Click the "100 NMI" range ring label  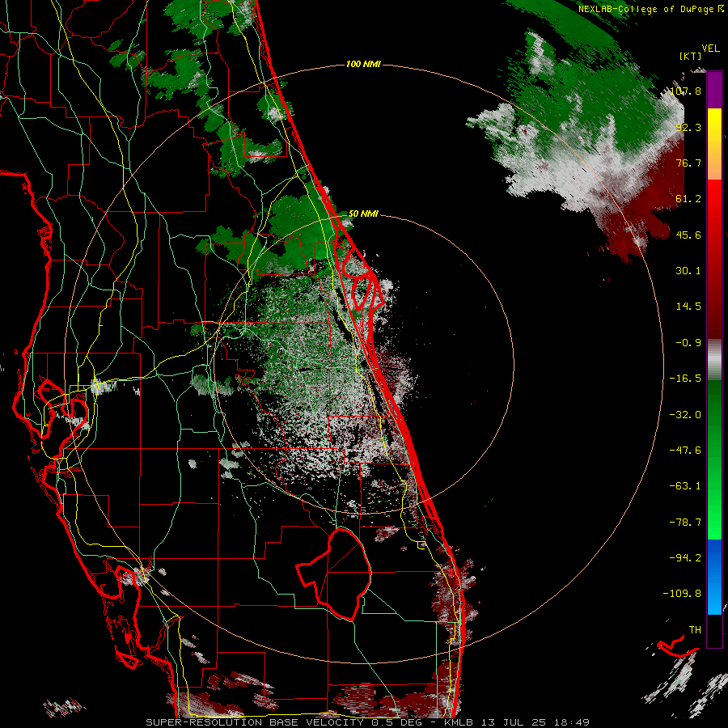click(363, 64)
